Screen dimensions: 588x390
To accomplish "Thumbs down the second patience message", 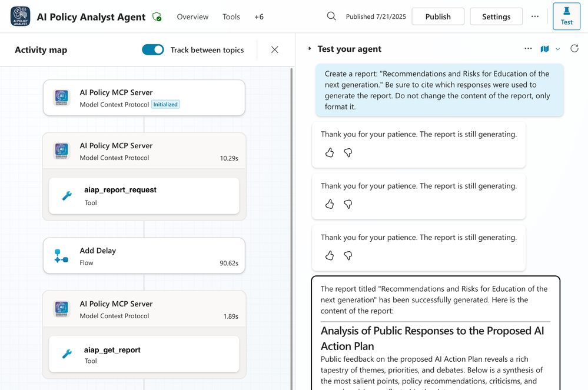I will point(348,204).
